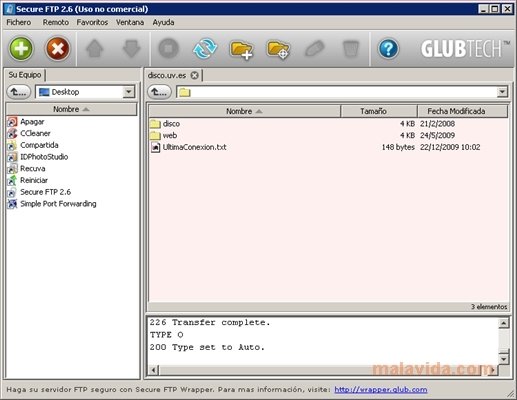This screenshot has width=517, height=400.
Task: Click the Stop transfer toolbar icon
Action: point(168,49)
